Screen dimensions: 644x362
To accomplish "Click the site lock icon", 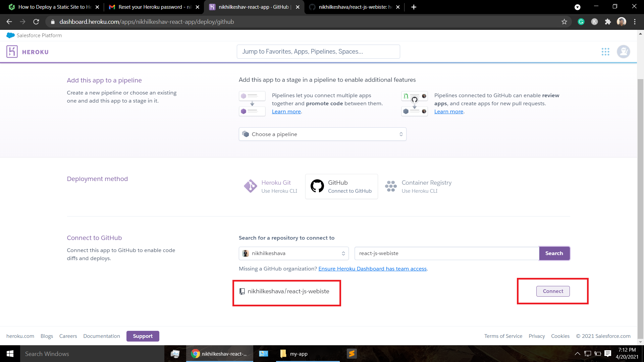I will (53, 22).
